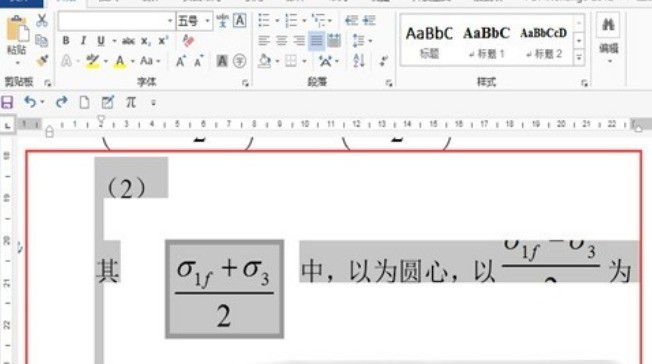
Task: Enable justified paragraph alignment
Action: point(316,41)
